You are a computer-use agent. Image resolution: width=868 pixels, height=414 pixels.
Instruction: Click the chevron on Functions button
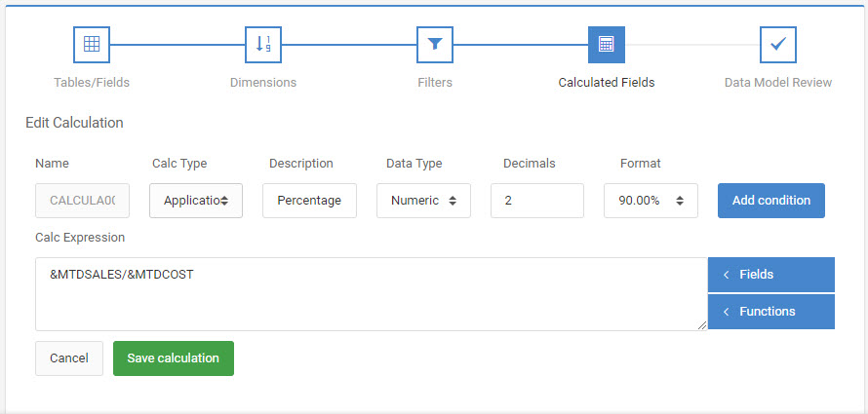[726, 312]
